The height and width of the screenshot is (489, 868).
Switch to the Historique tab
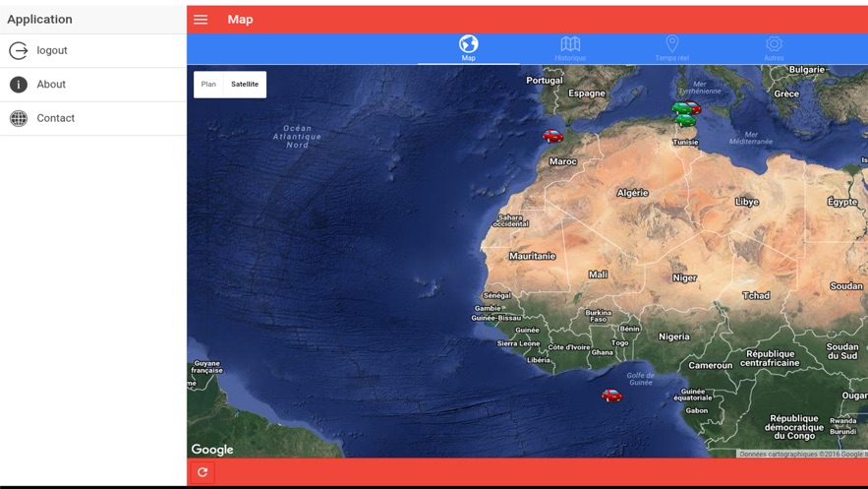point(570,48)
